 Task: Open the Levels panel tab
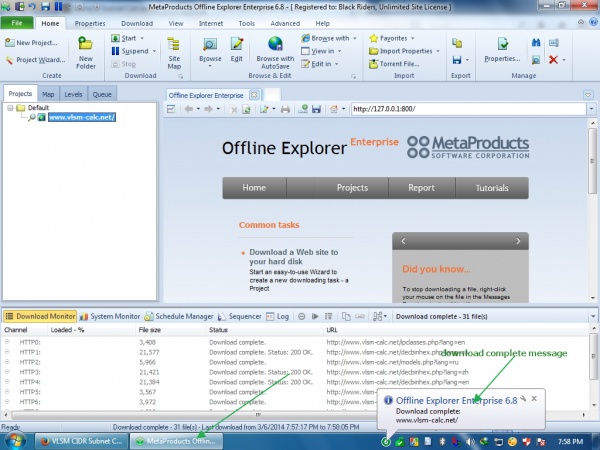[75, 94]
